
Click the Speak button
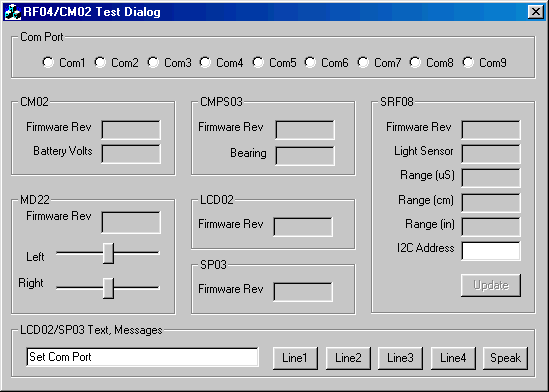tap(505, 358)
